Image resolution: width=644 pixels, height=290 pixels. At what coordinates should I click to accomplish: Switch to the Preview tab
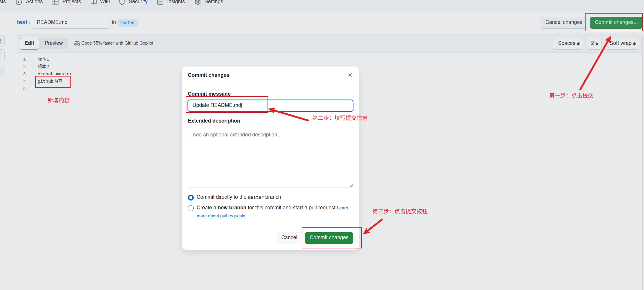click(54, 43)
